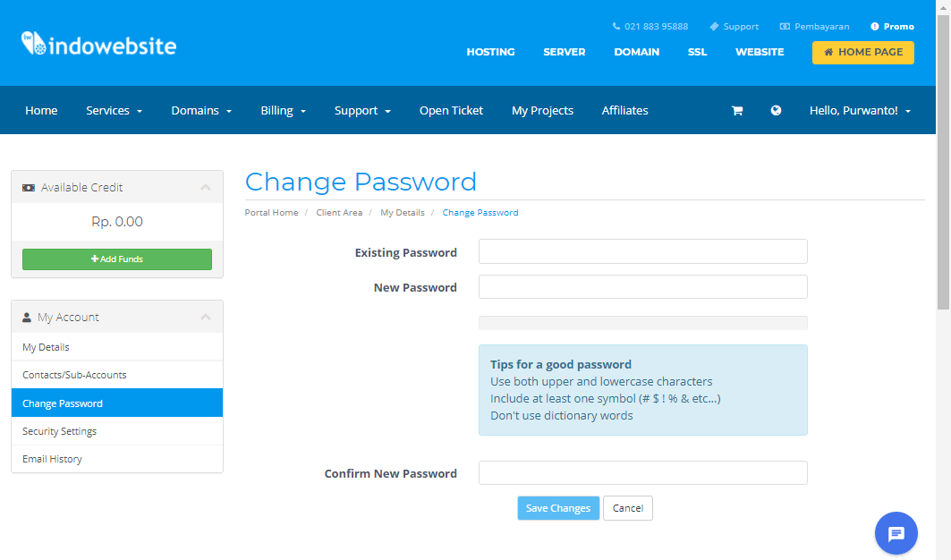Click the green Add Funds button

(x=117, y=259)
